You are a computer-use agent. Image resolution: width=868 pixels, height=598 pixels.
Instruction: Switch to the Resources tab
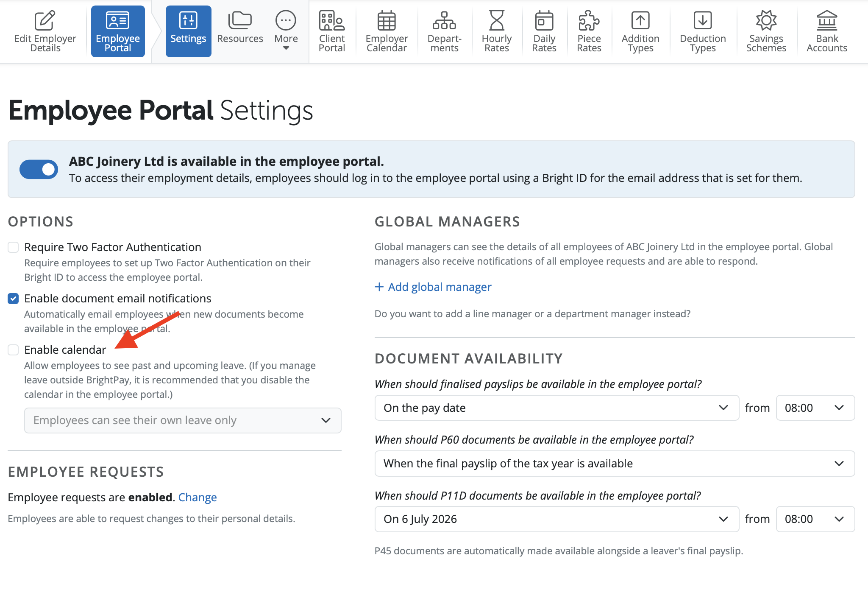(x=240, y=31)
